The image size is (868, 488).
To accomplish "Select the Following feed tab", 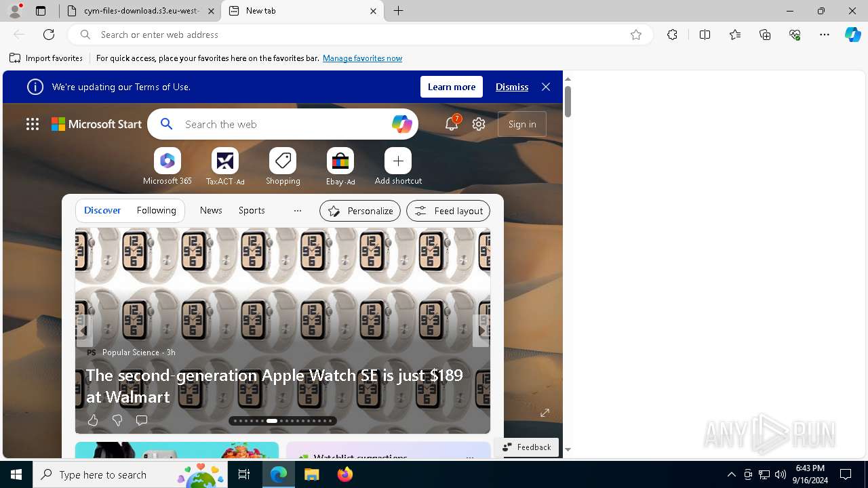I will pos(156,211).
